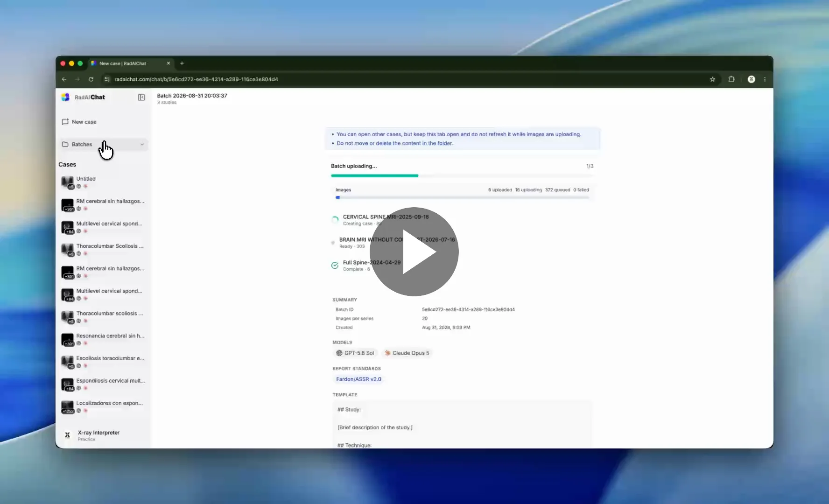Close the New case browser tab
Image resolution: width=829 pixels, height=504 pixels.
pos(169,63)
